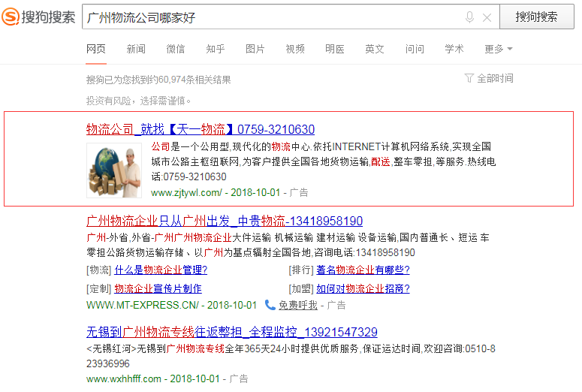
Task: Expand the 更多 dropdown
Action: [x=499, y=49]
